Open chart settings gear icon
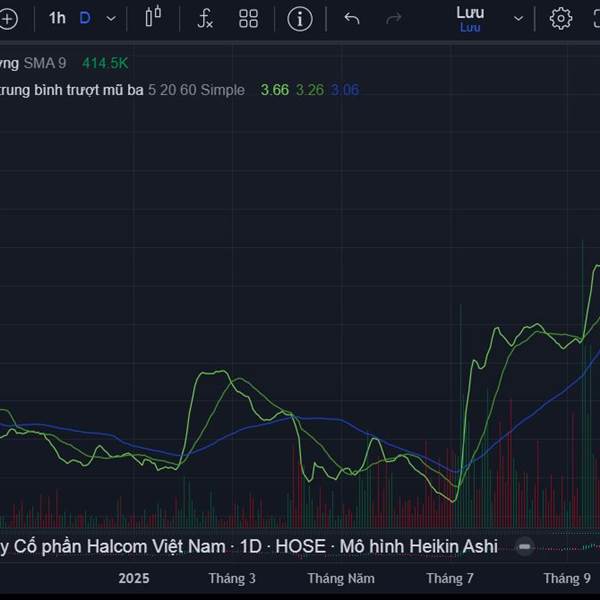Screen dimensions: 600x600 click(561, 18)
